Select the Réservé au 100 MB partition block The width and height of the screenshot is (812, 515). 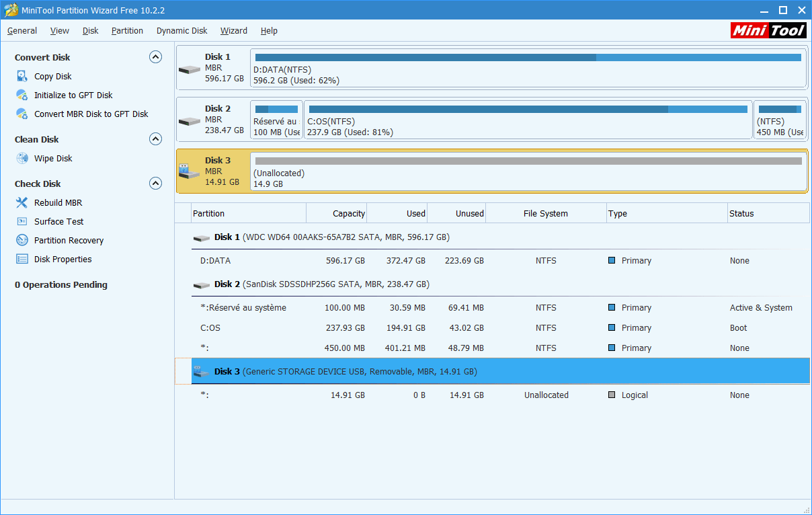pyautogui.click(x=276, y=120)
